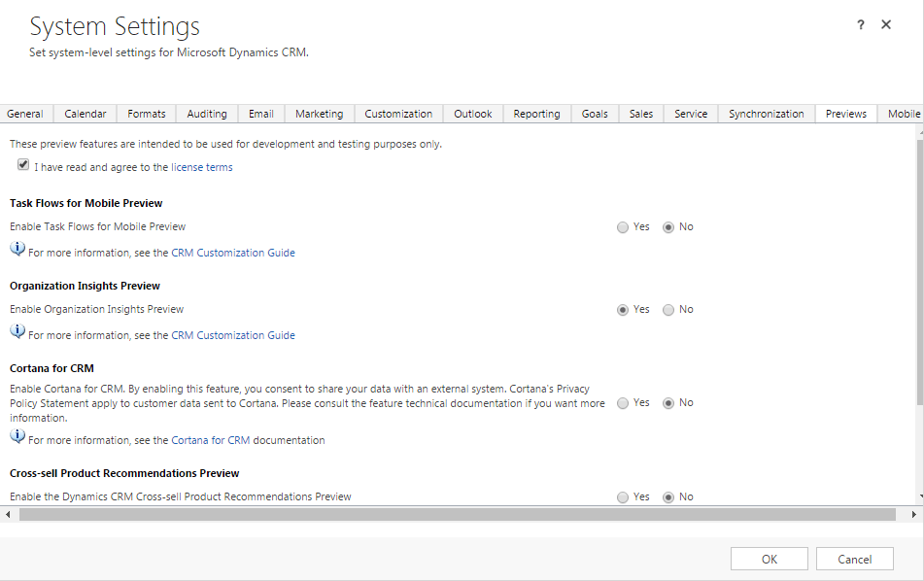Select Yes for Cross-sell Product Recommendations
This screenshot has width=924, height=581.
pyautogui.click(x=622, y=497)
